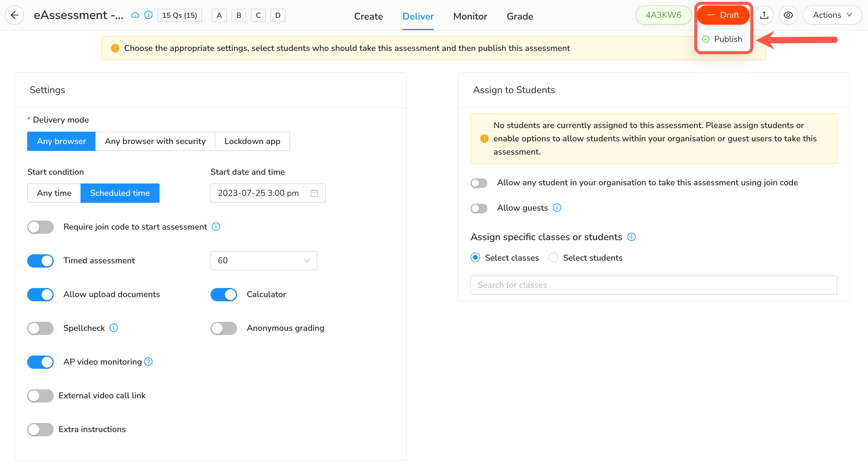This screenshot has height=470, width=868.
Task: Show info icon next to Allow guests
Action: coord(557,208)
